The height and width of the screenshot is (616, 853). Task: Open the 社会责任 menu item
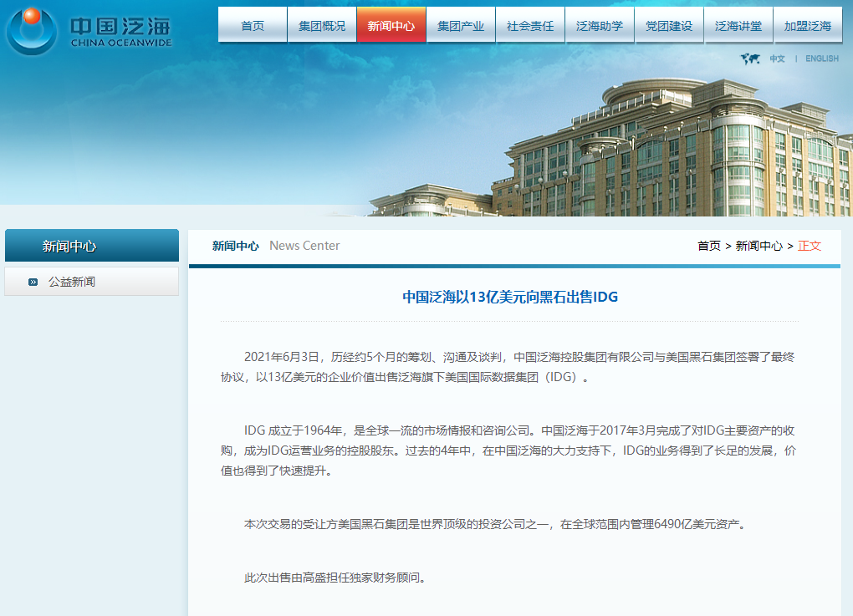(x=530, y=26)
